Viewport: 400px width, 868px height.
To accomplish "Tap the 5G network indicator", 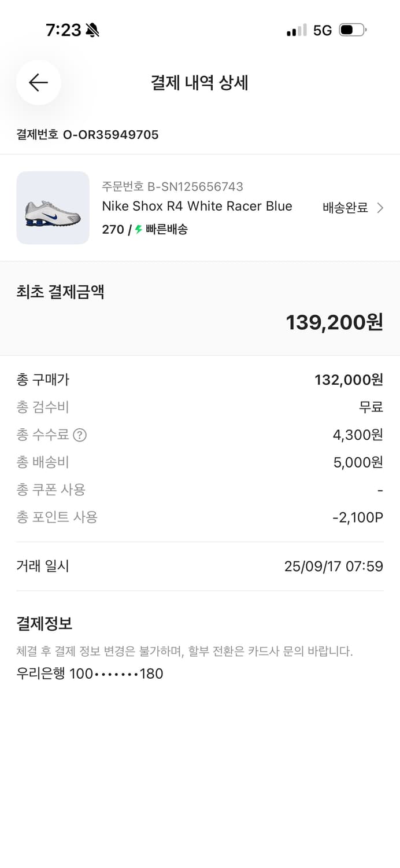I will (x=321, y=30).
